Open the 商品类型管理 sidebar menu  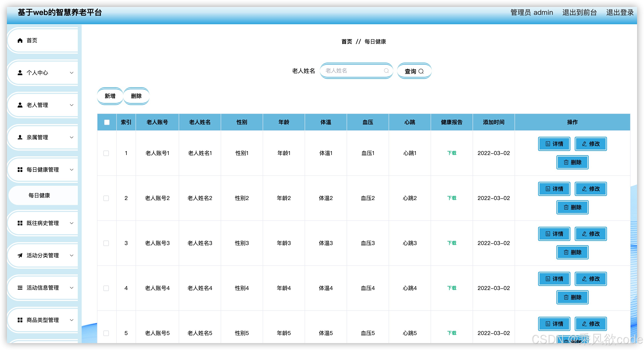click(43, 320)
